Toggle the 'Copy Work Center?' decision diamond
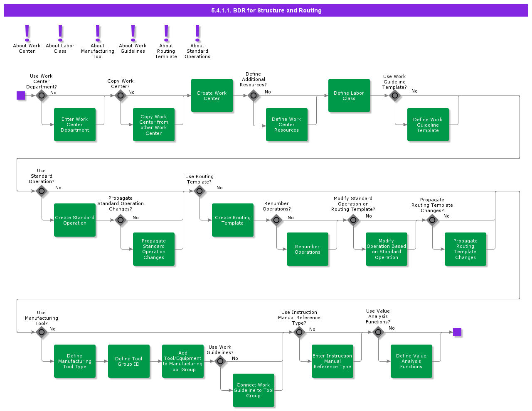The image size is (532, 411). point(121,95)
